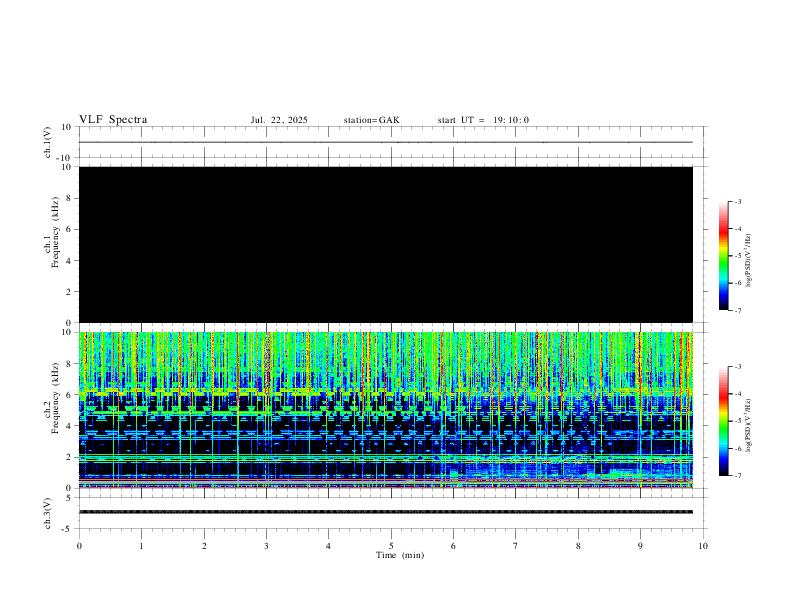Click the ch.2 colored spectrogram panel
The height and width of the screenshot is (612, 792).
(385, 408)
